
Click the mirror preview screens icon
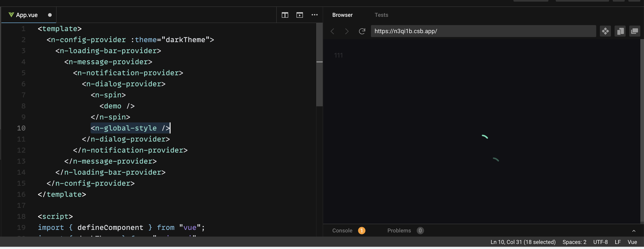pyautogui.click(x=635, y=31)
